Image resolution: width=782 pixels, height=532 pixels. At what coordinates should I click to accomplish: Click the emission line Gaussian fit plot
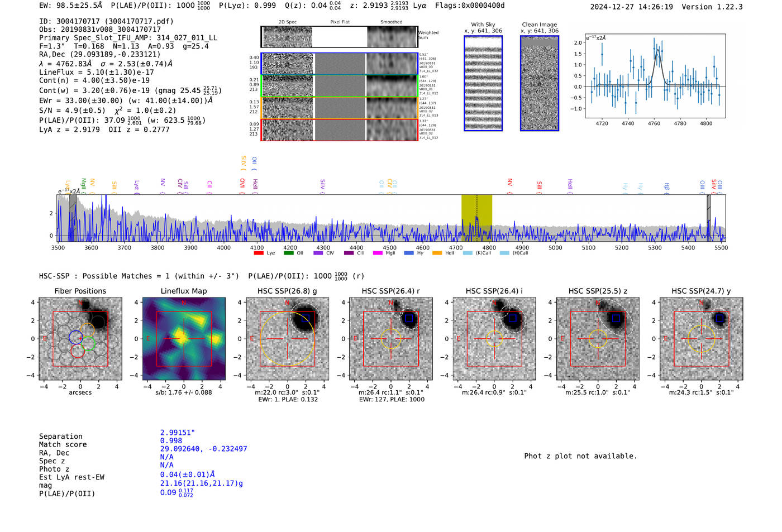655,76
